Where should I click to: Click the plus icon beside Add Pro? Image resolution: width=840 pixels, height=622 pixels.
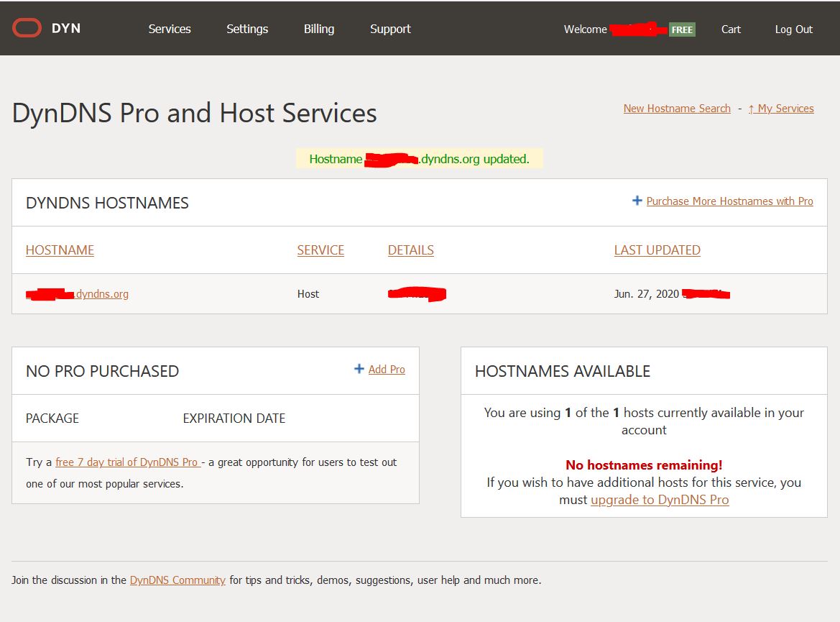pos(359,369)
